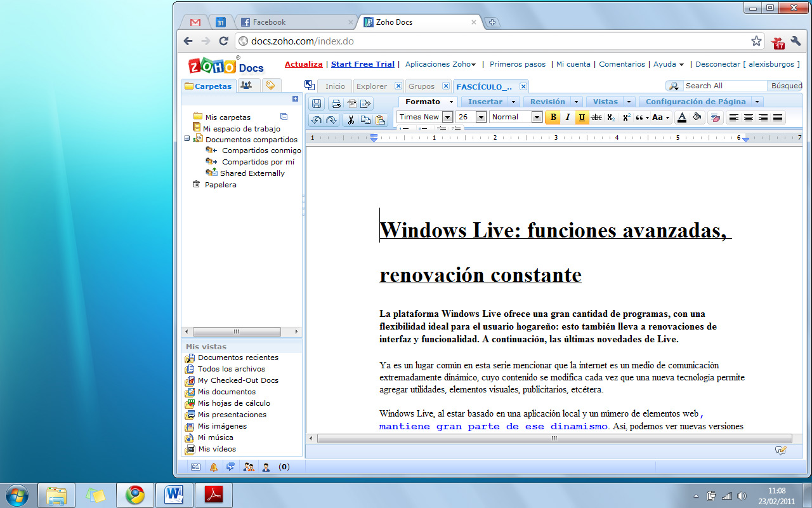Open the Times New font dropdown
Viewport: 812px width, 508px height.
447,117
